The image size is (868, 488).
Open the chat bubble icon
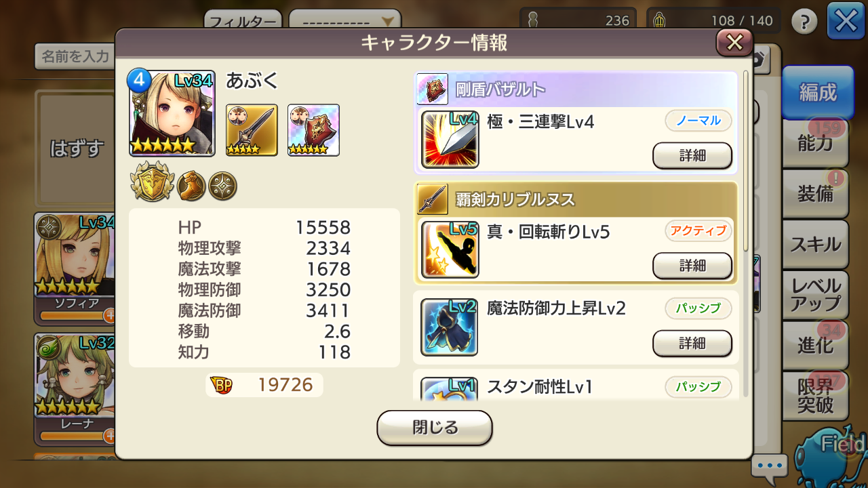pyautogui.click(x=770, y=468)
